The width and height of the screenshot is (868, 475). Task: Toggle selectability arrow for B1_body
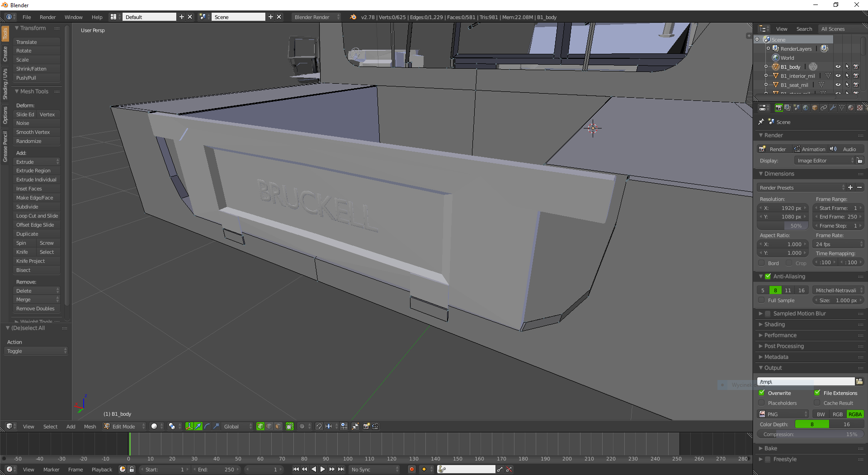847,66
